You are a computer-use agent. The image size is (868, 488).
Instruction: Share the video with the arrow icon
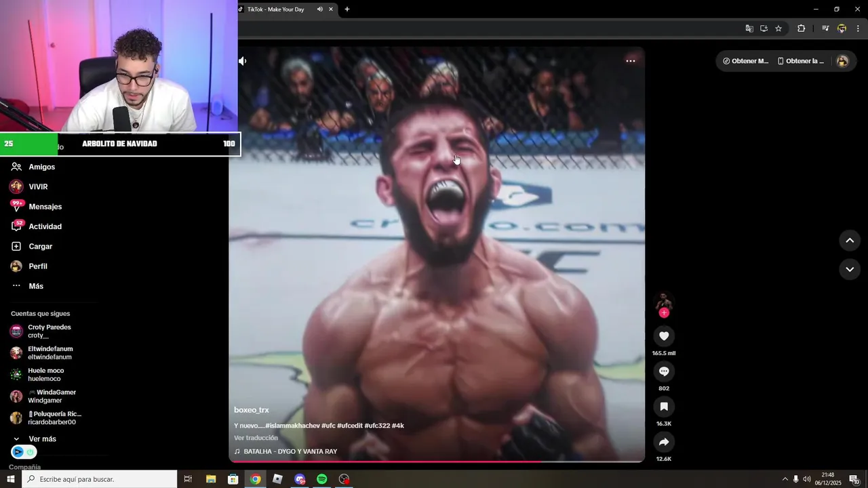click(664, 442)
